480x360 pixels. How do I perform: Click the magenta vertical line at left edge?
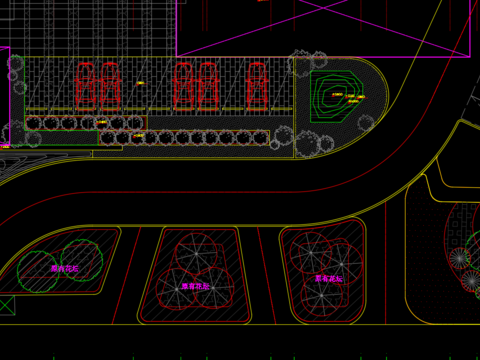(10, 96)
